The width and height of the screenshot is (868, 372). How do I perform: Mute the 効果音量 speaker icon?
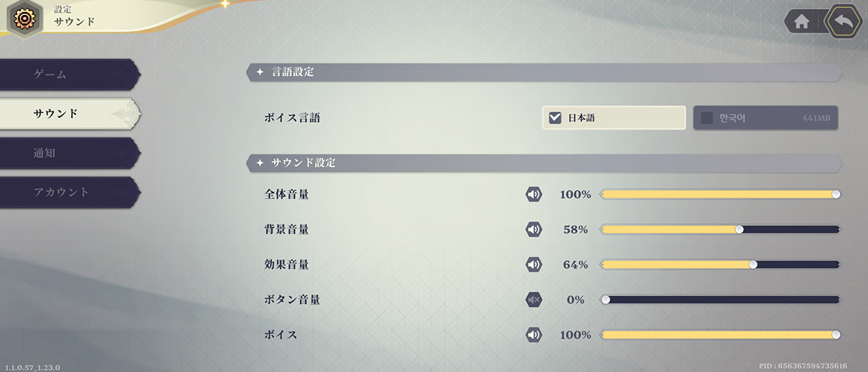[x=534, y=265]
